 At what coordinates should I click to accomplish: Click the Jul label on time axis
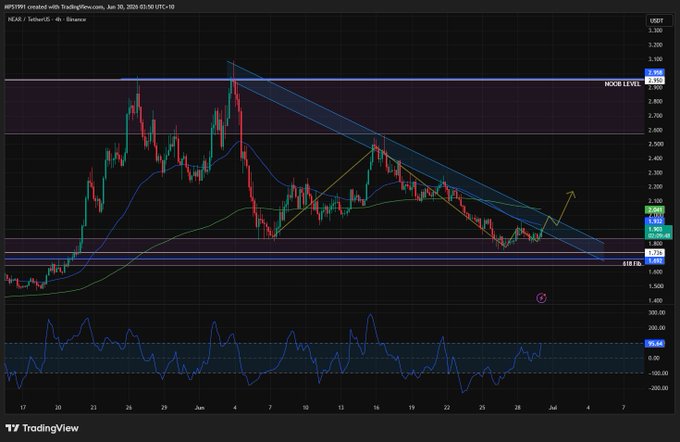click(x=553, y=408)
